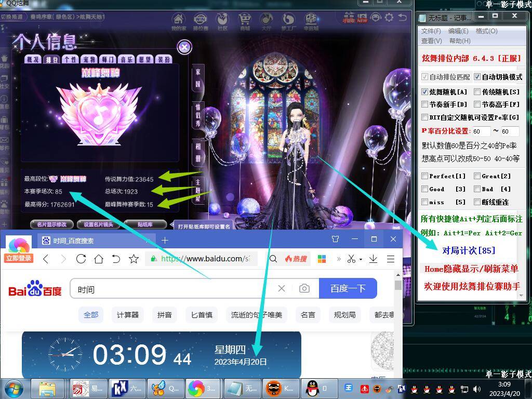The height and width of the screenshot is (399, 532).
Task: Switch to 宠物 tab in 个人信息
Action: (89, 59)
